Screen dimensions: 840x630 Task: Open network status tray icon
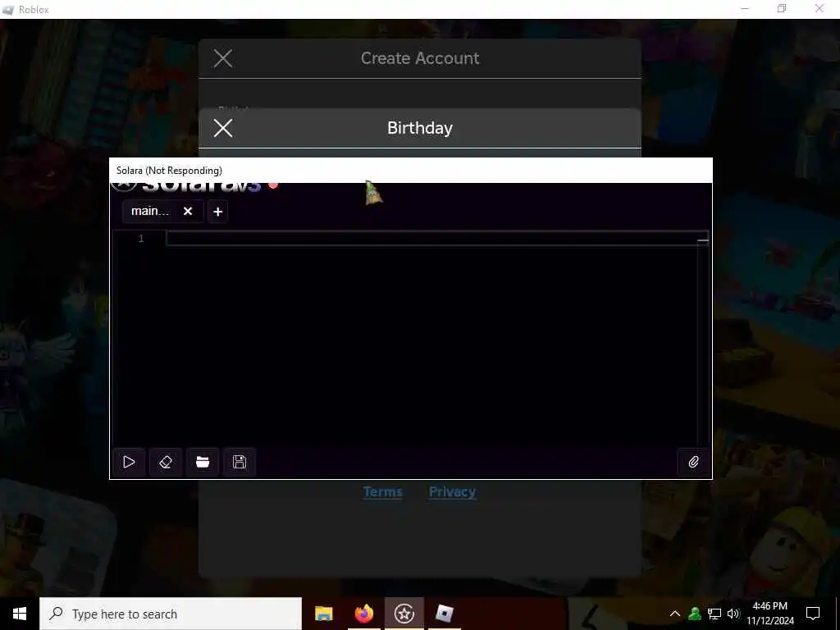[x=714, y=614]
